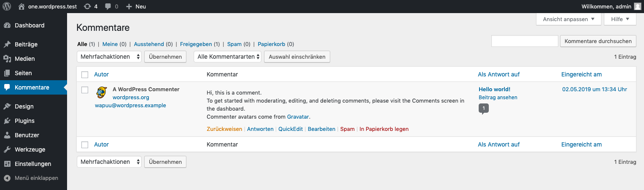Focus the comment search input field
The width and height of the screenshot is (644, 190).
(x=525, y=41)
